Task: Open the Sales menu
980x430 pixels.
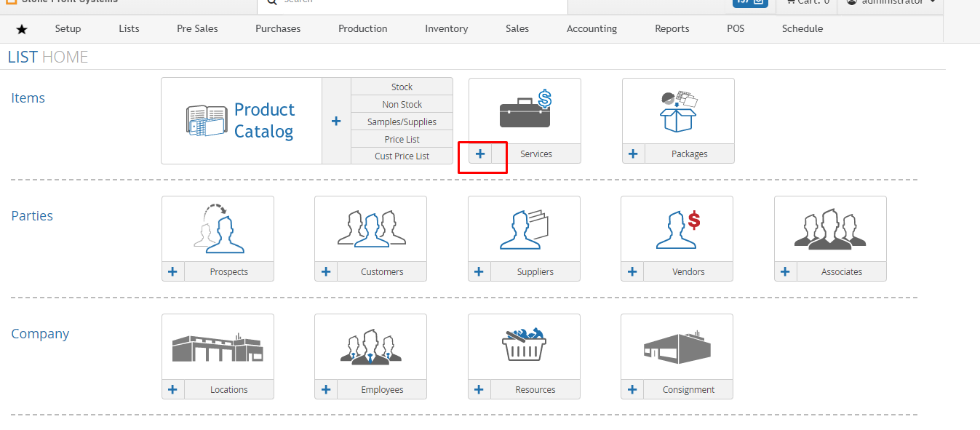Action: coord(517,28)
